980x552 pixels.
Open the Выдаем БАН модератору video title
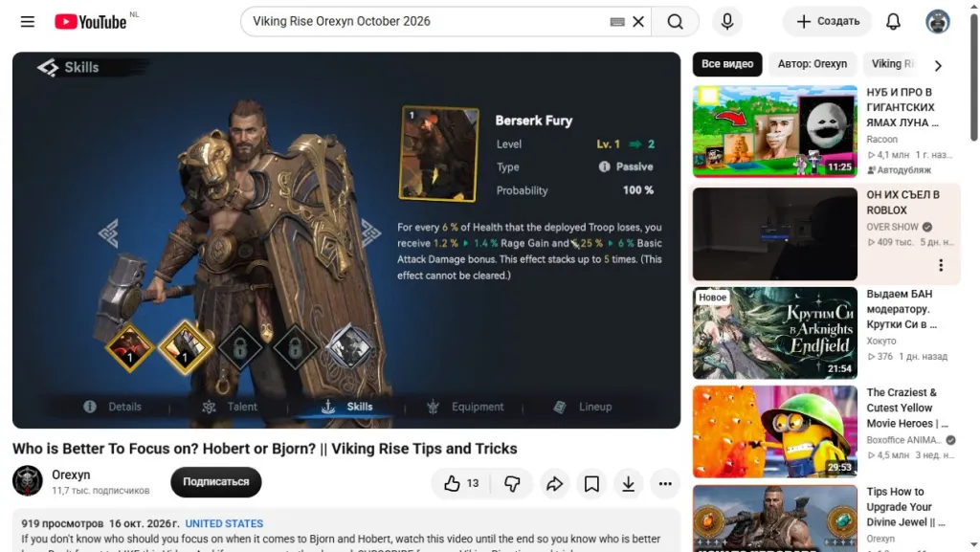902,309
